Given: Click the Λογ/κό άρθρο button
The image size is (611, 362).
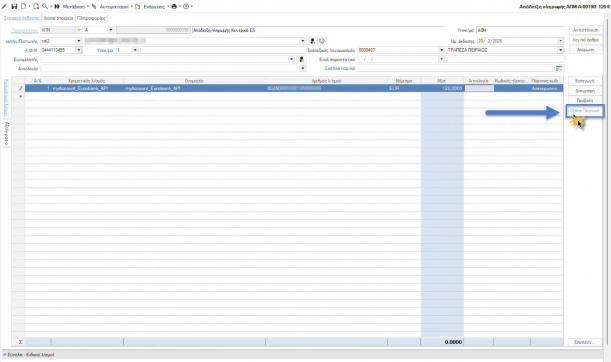Looking at the screenshot, I should [x=586, y=40].
